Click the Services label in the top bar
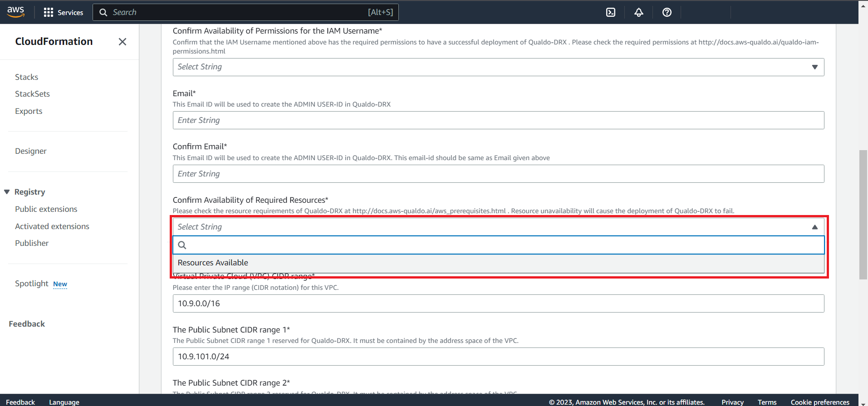 tap(70, 12)
